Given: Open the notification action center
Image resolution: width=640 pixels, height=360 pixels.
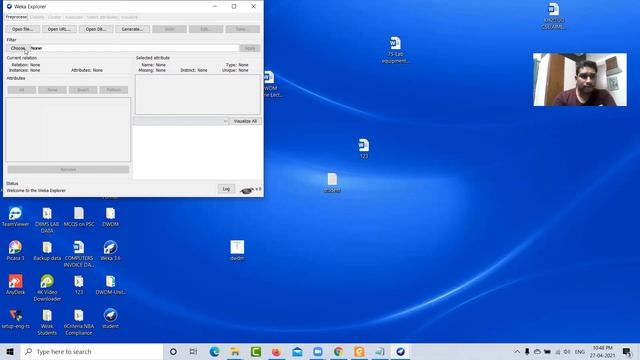Looking at the screenshot, I should [x=627, y=351].
